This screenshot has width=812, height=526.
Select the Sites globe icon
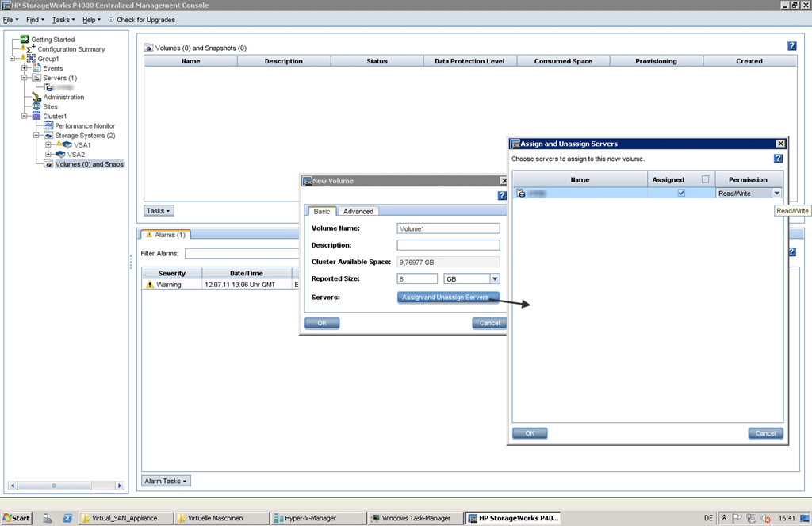[36, 106]
